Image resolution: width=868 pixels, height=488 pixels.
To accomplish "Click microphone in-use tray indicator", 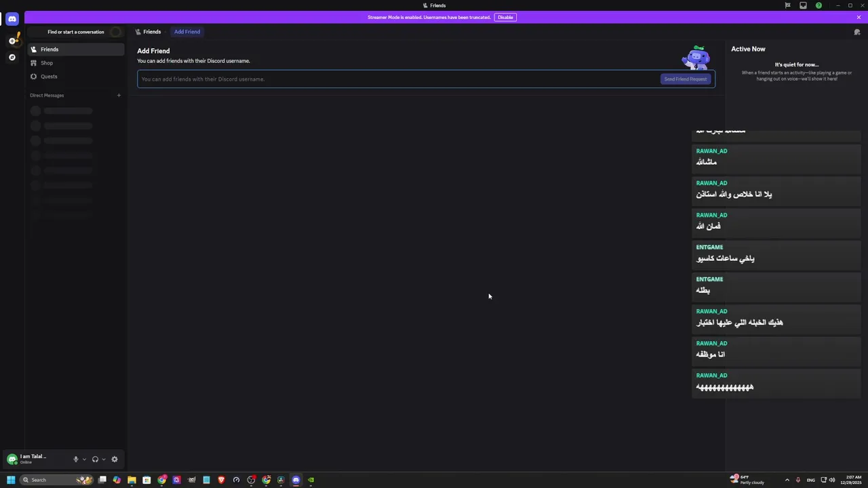I will (x=797, y=480).
